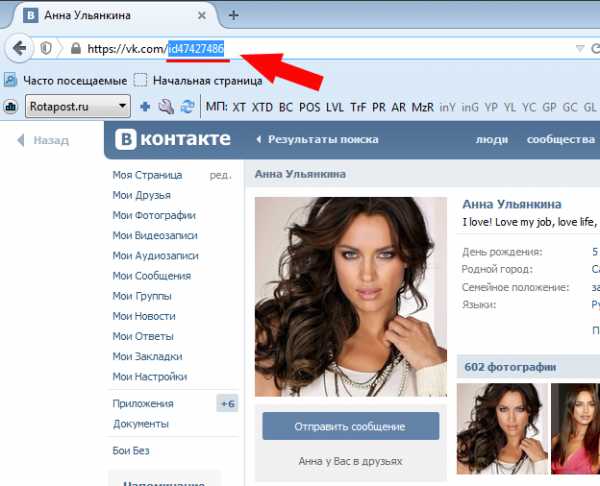600x486 pixels.
Task: Click the shield tracking protection icon
Action: (x=46, y=49)
